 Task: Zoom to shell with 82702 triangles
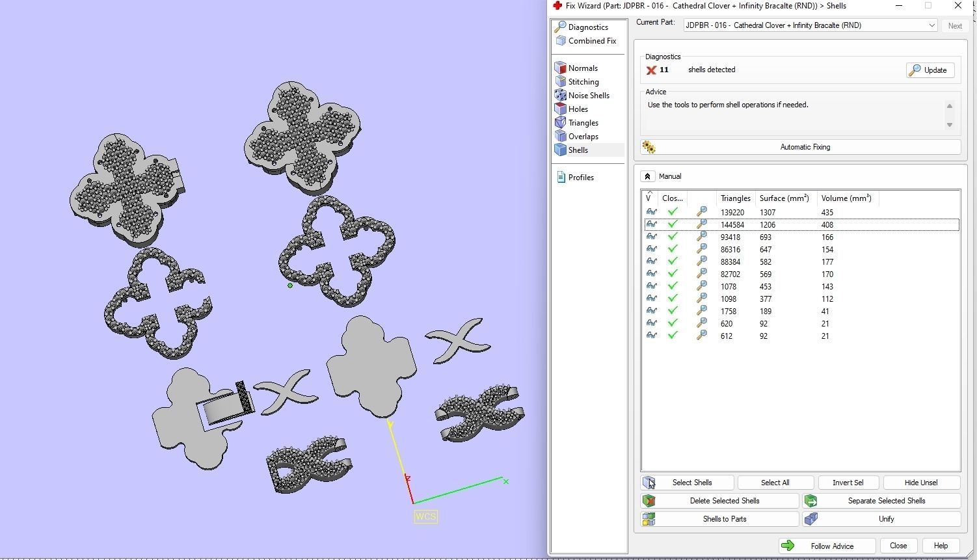click(x=702, y=274)
